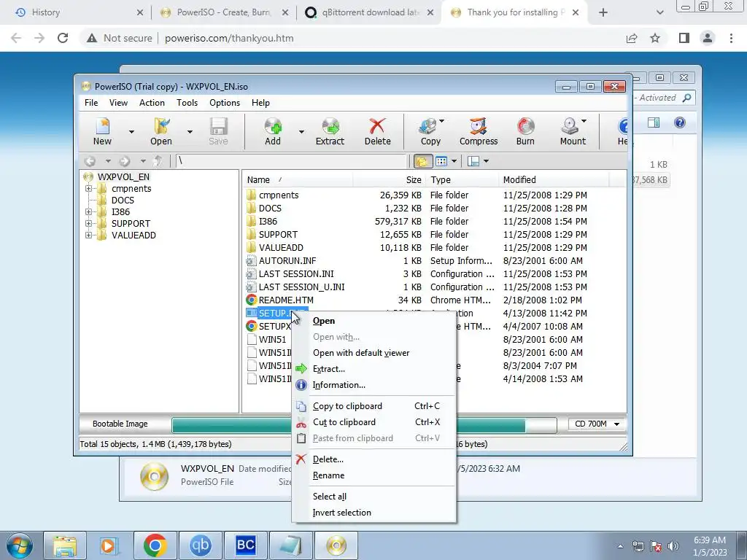The height and width of the screenshot is (560, 747).
Task: Open a new Chrome tab
Action: click(x=603, y=12)
